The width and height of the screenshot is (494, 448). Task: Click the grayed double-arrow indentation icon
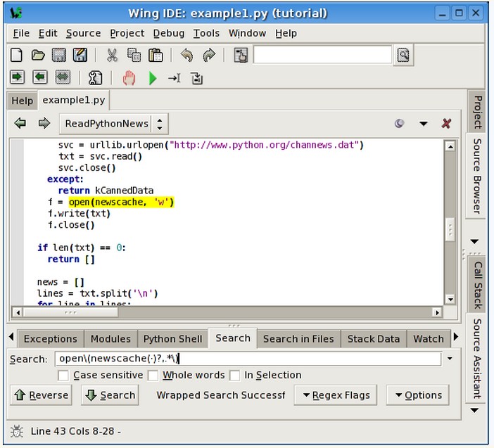pos(63,77)
